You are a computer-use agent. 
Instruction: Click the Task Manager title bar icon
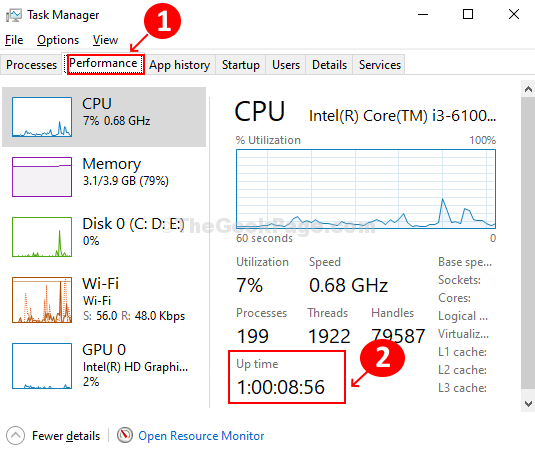[14, 15]
